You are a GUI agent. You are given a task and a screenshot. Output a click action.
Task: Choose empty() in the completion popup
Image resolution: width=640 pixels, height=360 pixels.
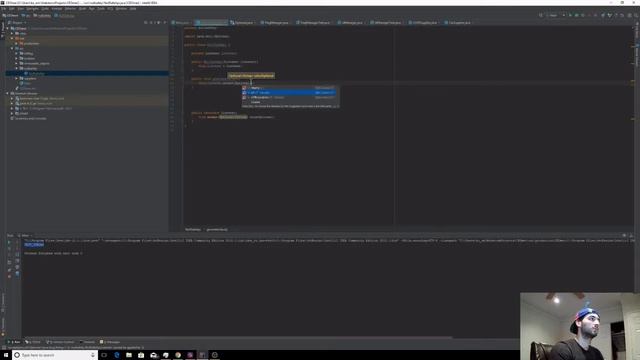289,88
